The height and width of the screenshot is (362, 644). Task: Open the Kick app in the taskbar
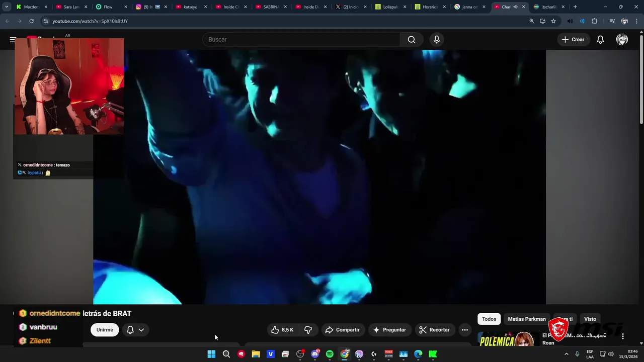[433, 354]
